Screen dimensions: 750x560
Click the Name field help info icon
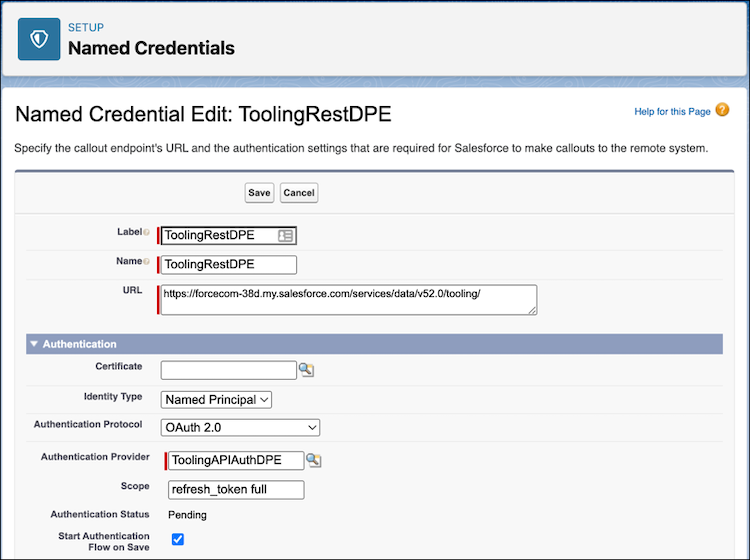[x=146, y=262]
